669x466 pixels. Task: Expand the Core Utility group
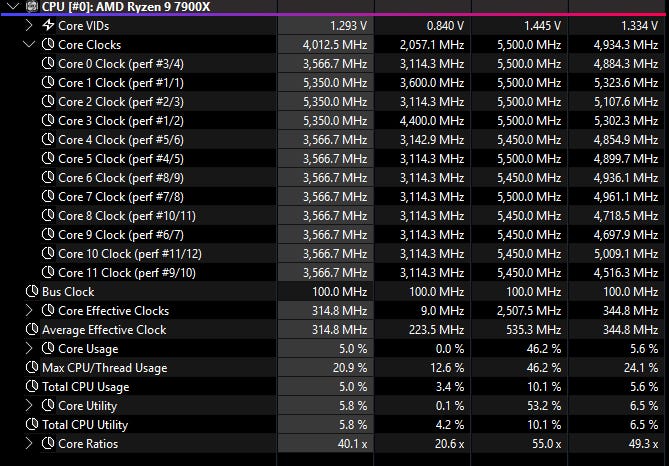[29, 405]
